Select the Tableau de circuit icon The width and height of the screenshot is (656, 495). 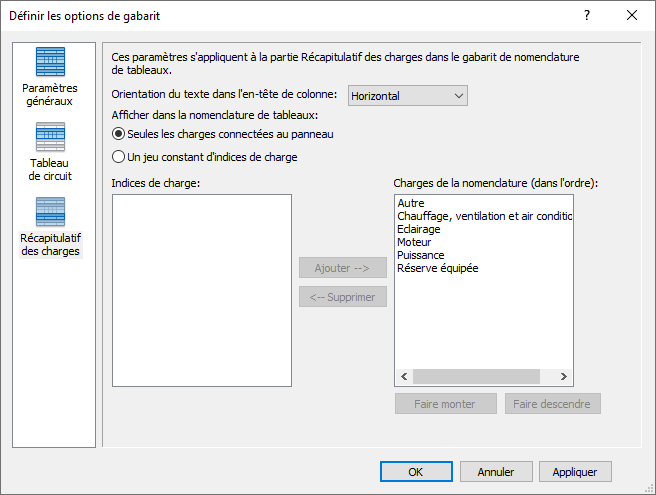point(50,137)
